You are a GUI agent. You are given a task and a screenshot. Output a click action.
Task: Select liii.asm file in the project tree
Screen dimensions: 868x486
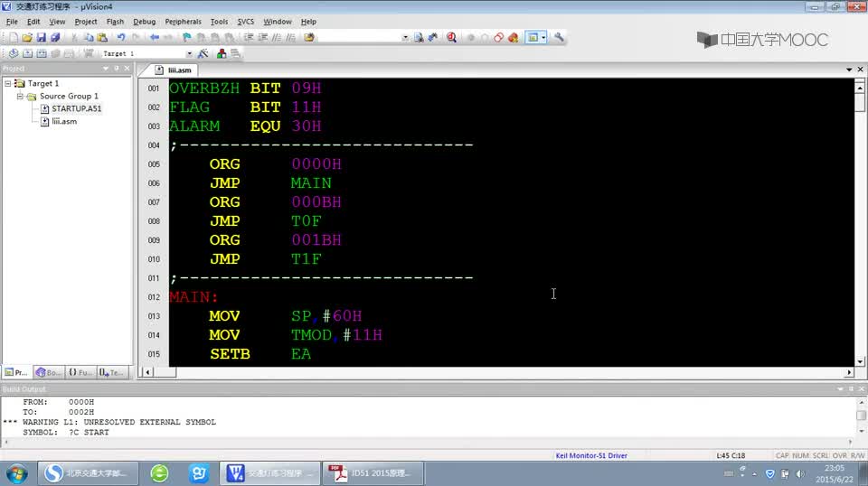(64, 121)
